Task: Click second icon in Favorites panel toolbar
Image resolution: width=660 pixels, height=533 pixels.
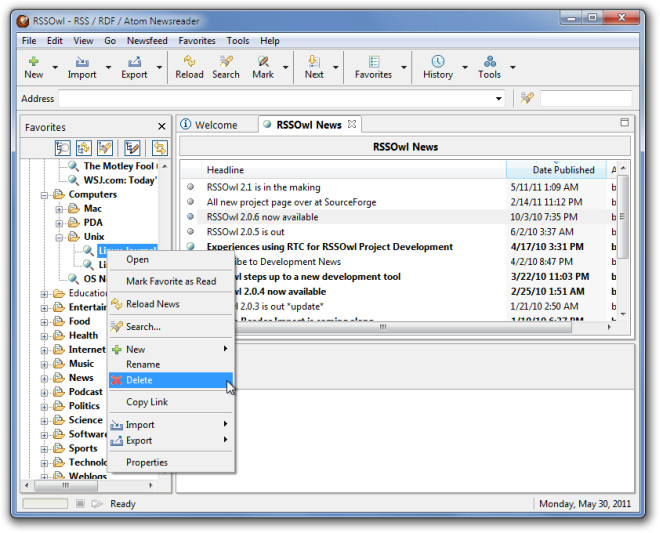Action: [x=83, y=148]
